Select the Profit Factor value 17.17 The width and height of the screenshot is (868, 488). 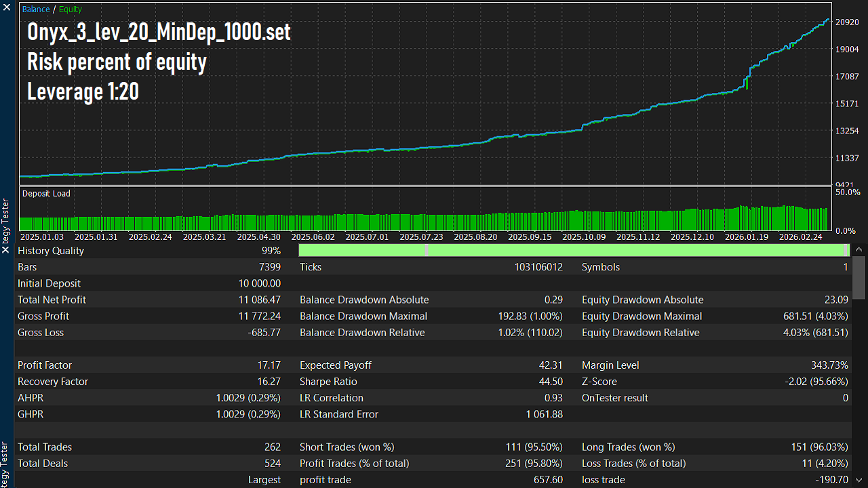coord(269,365)
